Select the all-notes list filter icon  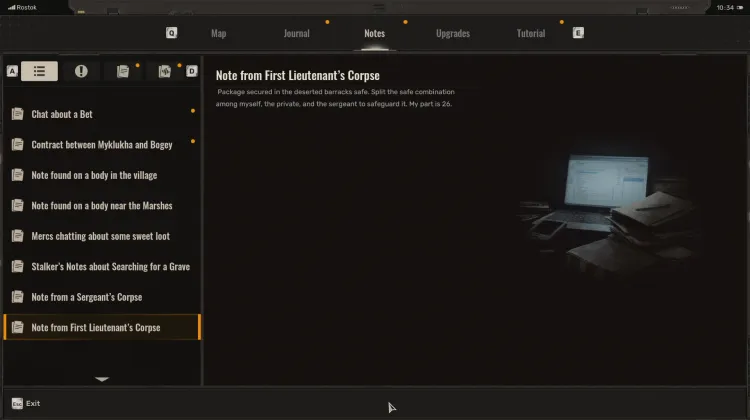(x=39, y=71)
